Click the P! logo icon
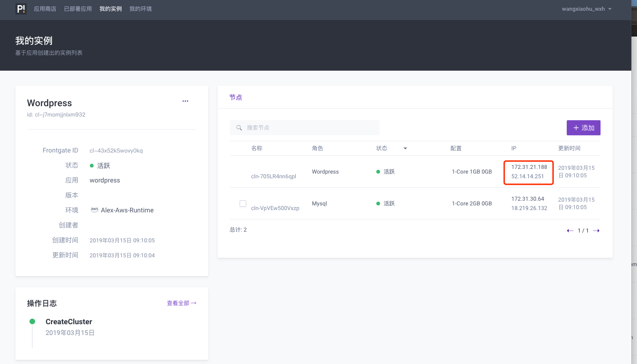Screen dimensions: 637x364 [x=21, y=8]
